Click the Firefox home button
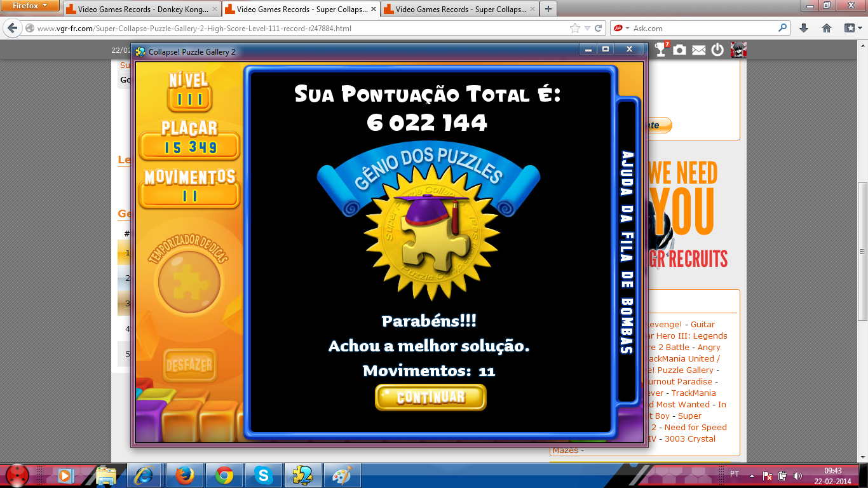 [827, 28]
